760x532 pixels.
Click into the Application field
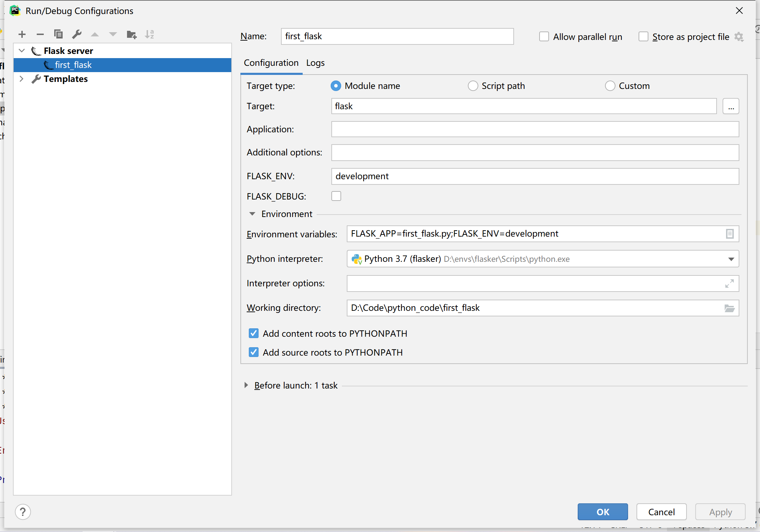click(535, 129)
